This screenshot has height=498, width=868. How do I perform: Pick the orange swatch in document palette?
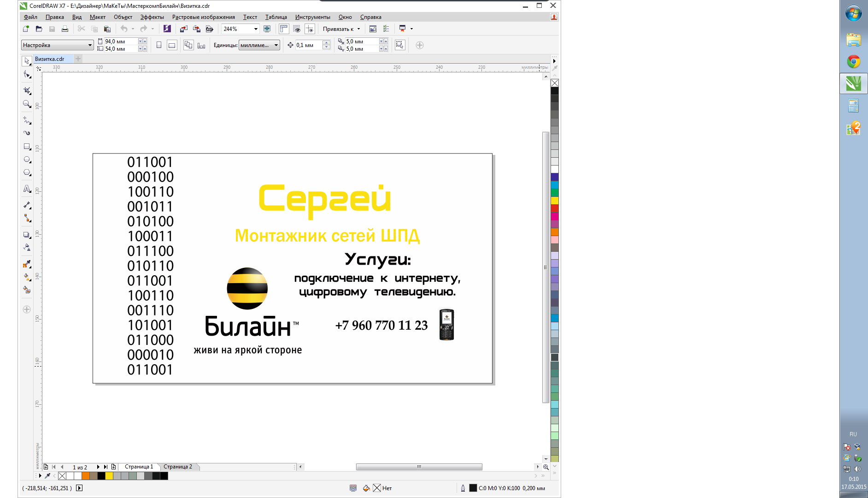coord(86,476)
